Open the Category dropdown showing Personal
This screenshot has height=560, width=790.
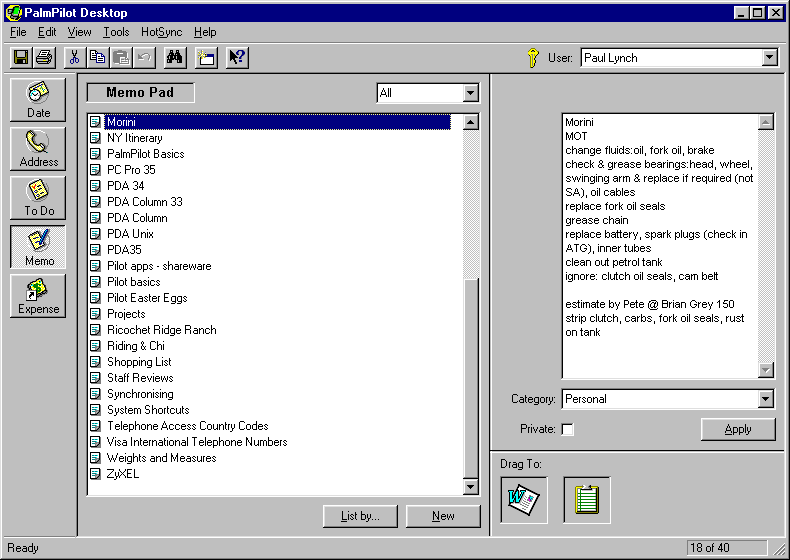click(x=765, y=399)
